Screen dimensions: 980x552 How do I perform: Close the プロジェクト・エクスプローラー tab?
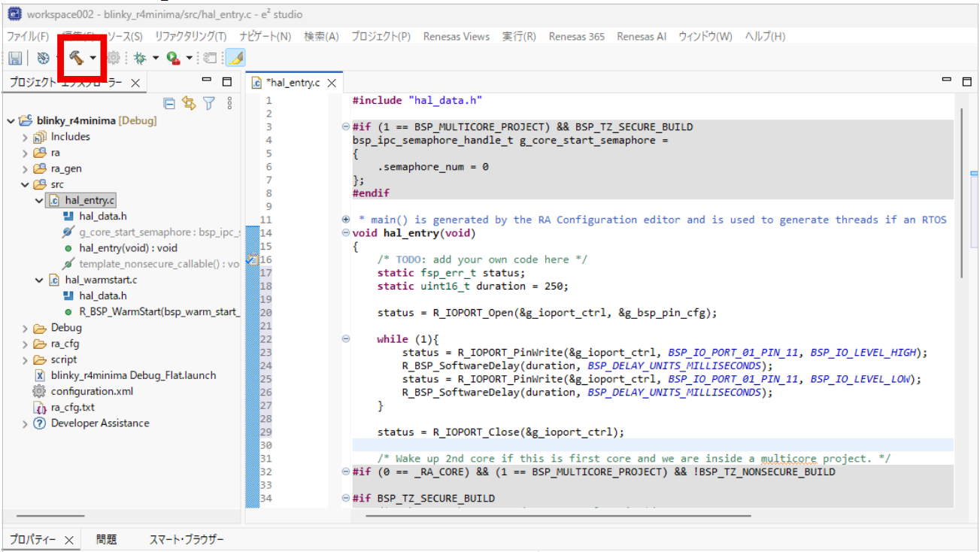tap(135, 83)
